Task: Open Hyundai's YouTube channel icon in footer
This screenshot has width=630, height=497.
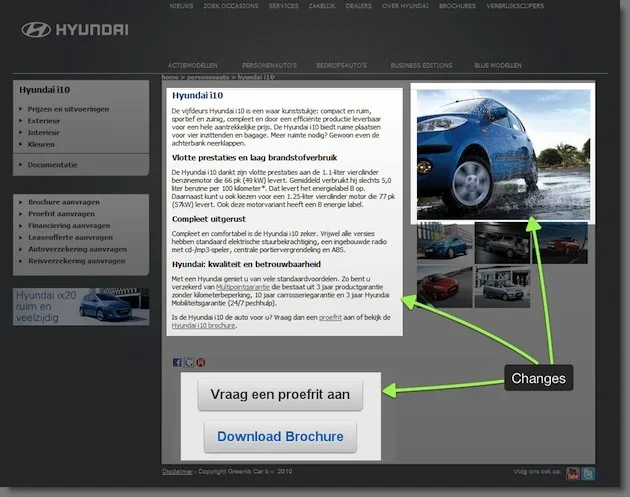Action: pos(573,473)
